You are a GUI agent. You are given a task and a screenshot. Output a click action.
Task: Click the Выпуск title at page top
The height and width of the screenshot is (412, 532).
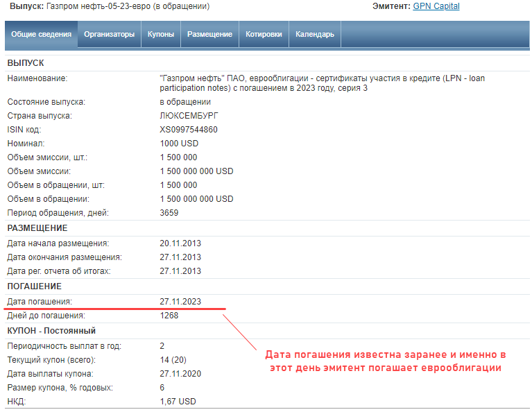(110, 6)
